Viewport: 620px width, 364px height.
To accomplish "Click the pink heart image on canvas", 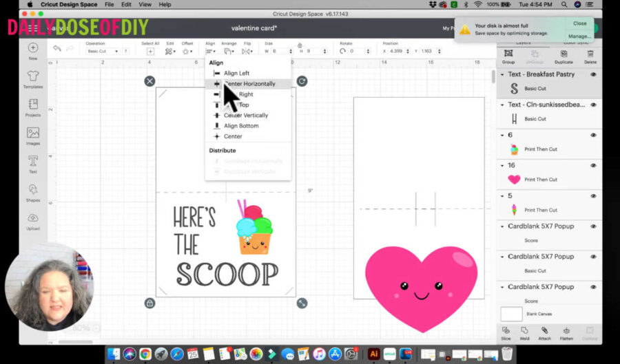I will tap(421, 288).
